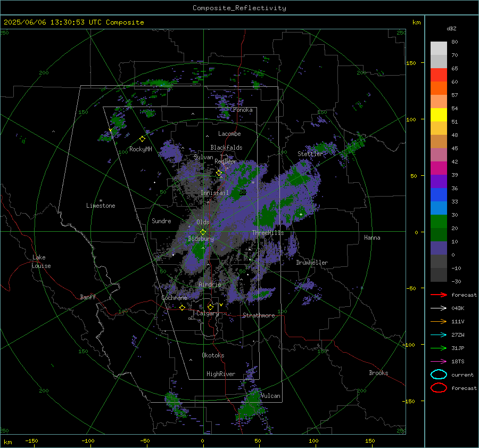
Task: Click the Ponoka city label
Action: (243, 110)
